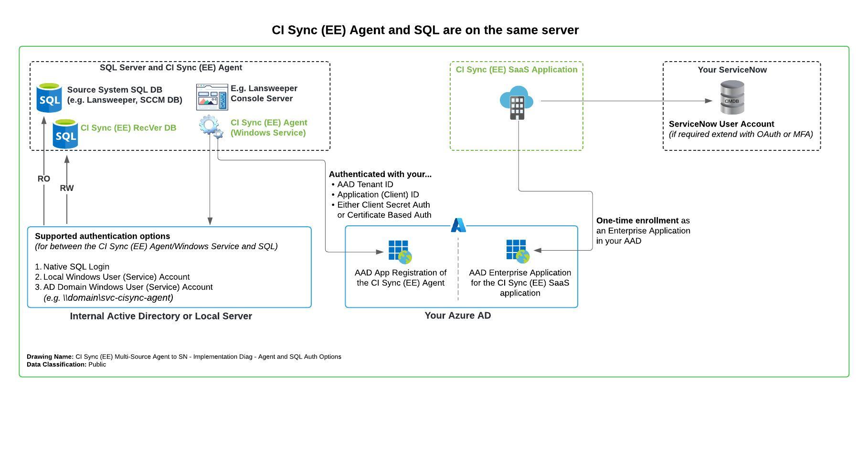This screenshot has width=868, height=474.
Task: Click option '2. Local Windows User (Service) Account'
Action: (112, 277)
